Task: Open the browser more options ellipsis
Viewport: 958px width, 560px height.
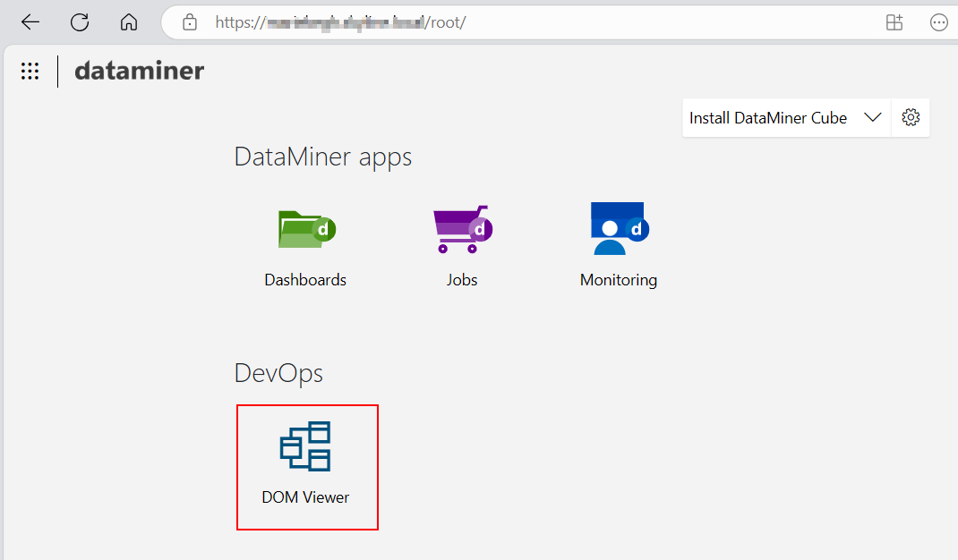Action: tap(938, 22)
